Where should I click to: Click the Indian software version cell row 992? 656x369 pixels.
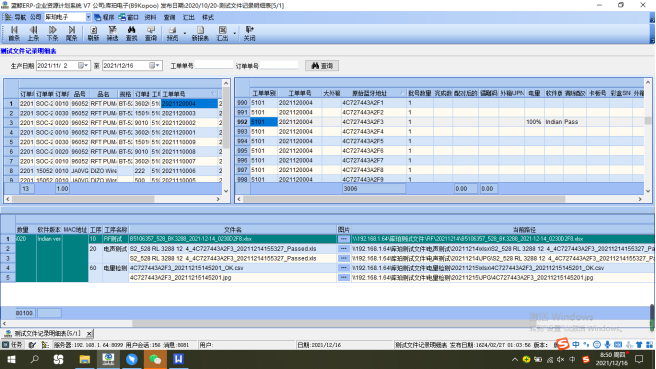[554, 122]
